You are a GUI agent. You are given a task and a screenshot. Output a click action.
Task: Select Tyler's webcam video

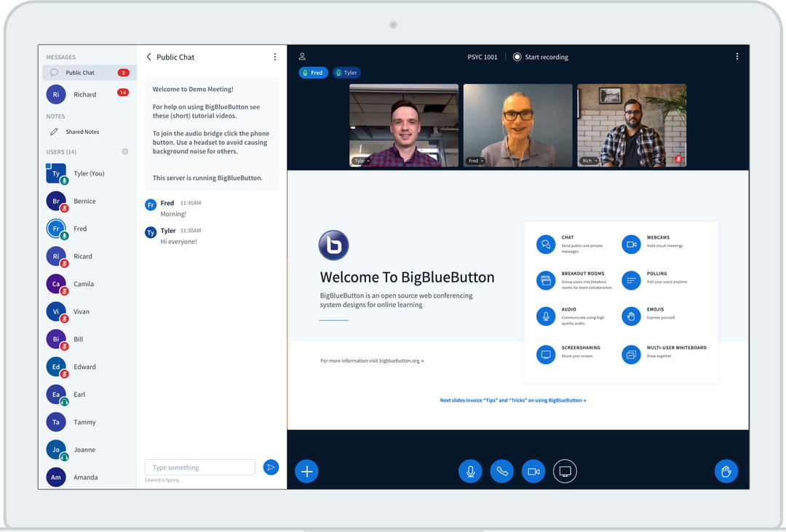tap(403, 125)
